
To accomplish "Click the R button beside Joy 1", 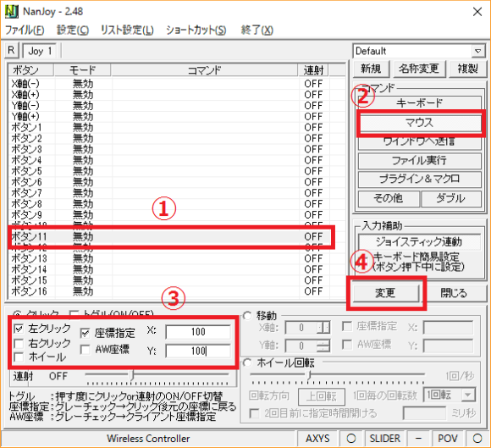I will [x=12, y=51].
